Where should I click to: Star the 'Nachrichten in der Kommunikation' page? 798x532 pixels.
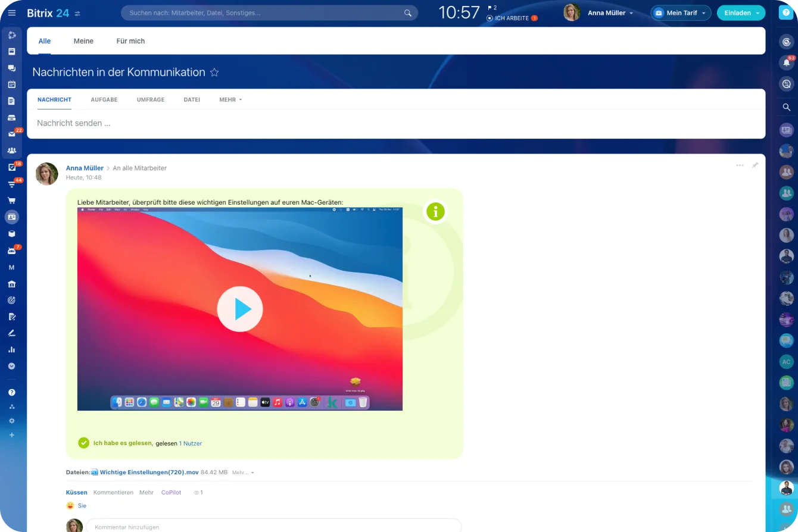214,72
